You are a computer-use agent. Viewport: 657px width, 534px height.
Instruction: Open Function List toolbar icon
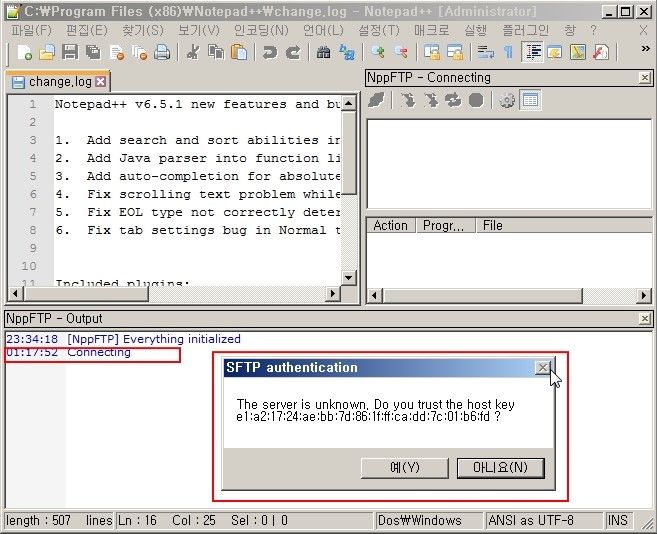601,52
